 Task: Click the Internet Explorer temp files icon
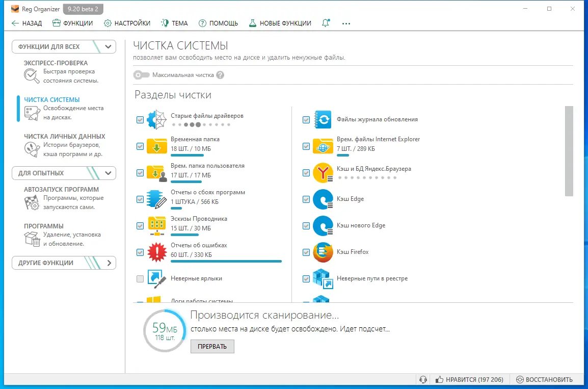coord(323,146)
